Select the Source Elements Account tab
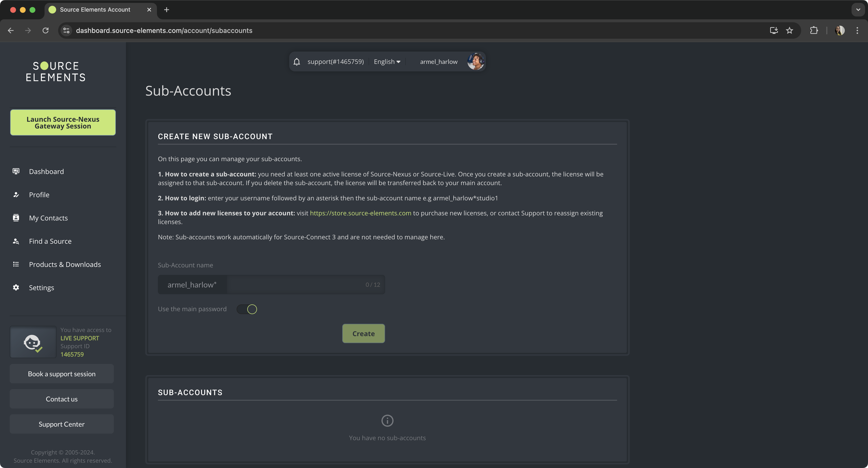 (95, 10)
